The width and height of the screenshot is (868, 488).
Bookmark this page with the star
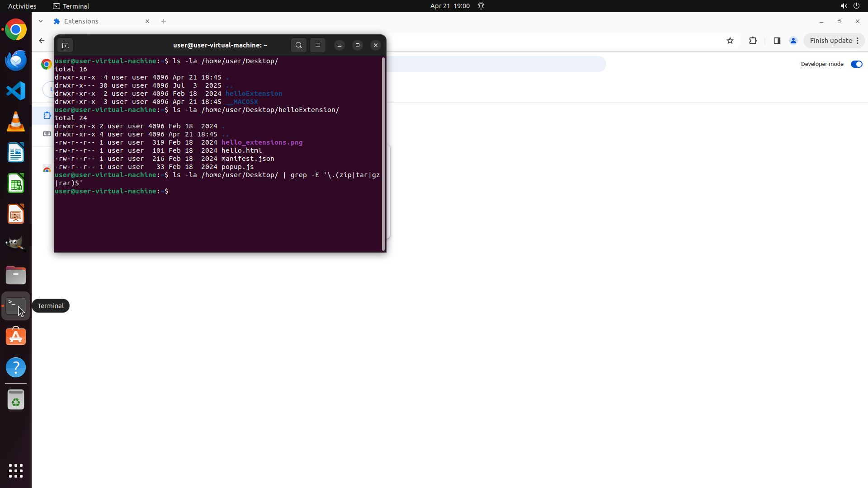tap(730, 41)
